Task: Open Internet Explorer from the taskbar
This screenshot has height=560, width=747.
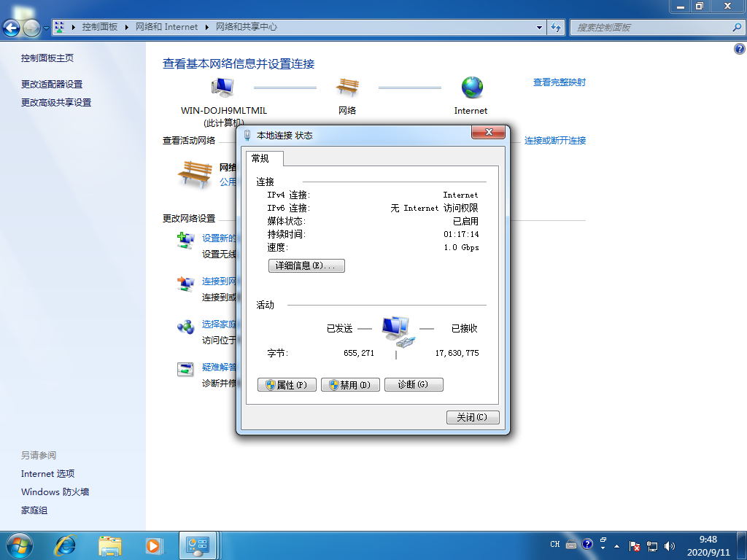Action: click(x=66, y=545)
